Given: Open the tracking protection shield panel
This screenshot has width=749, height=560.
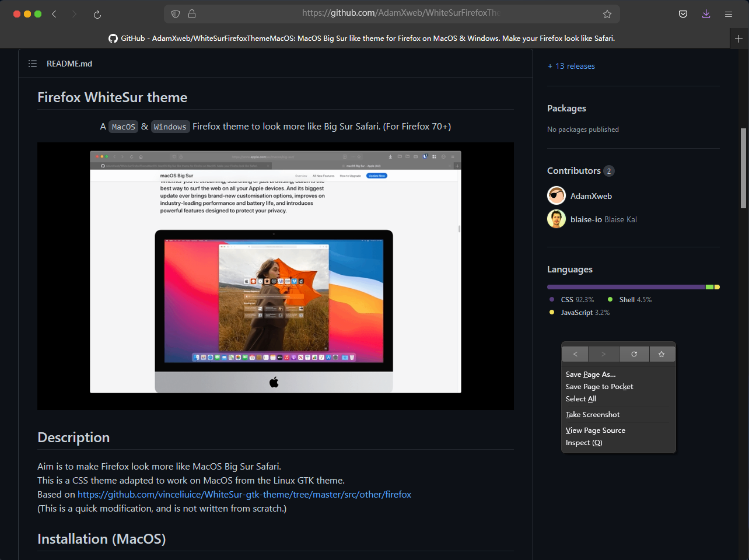Looking at the screenshot, I should pos(175,13).
